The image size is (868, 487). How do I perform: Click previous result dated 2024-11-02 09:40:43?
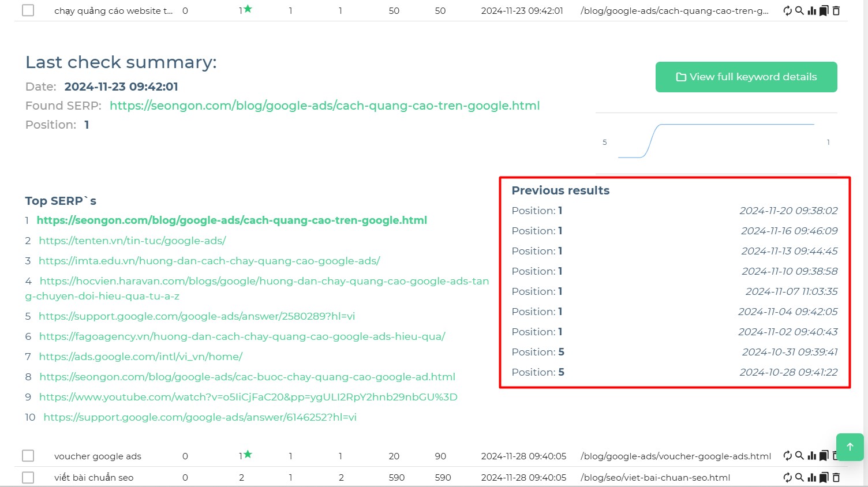coord(674,332)
